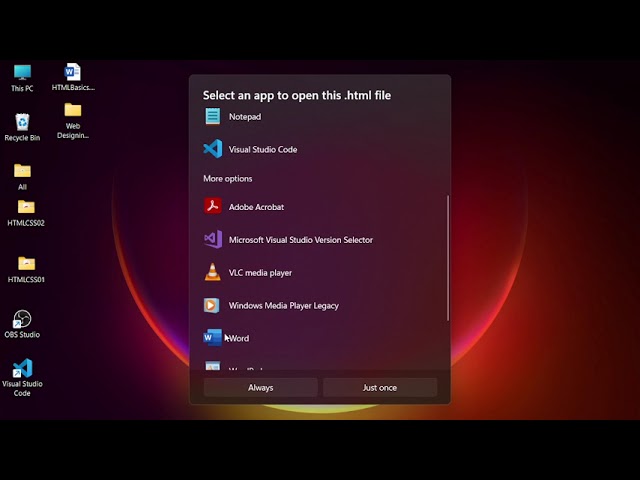640x480 pixels.
Task: Click "Windows Media Player Legacy" text
Action: click(x=284, y=306)
